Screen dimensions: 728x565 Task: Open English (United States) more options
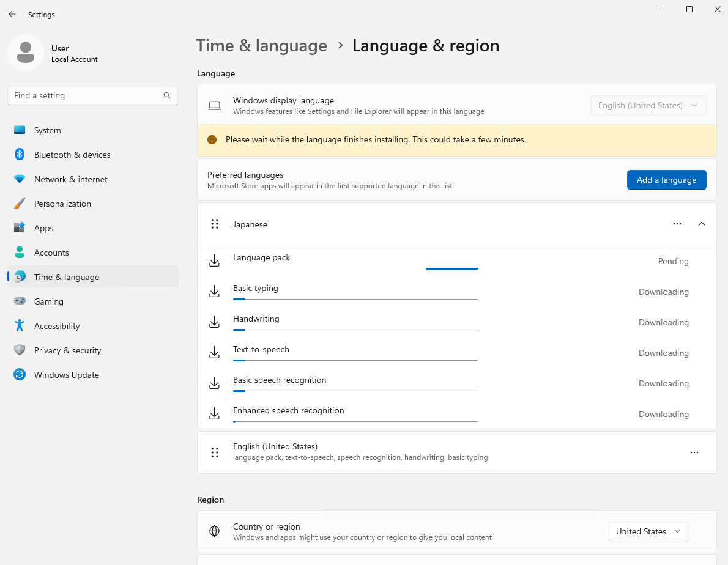click(x=694, y=452)
